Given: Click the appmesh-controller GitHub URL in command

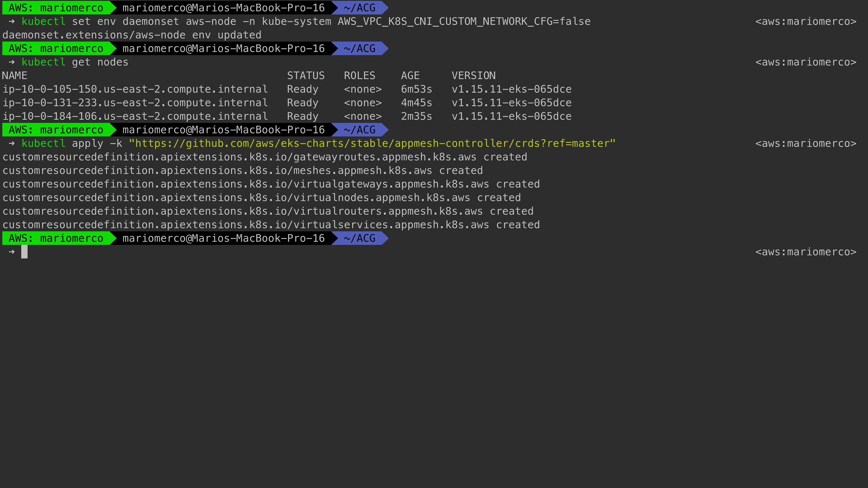Looking at the screenshot, I should point(372,144).
